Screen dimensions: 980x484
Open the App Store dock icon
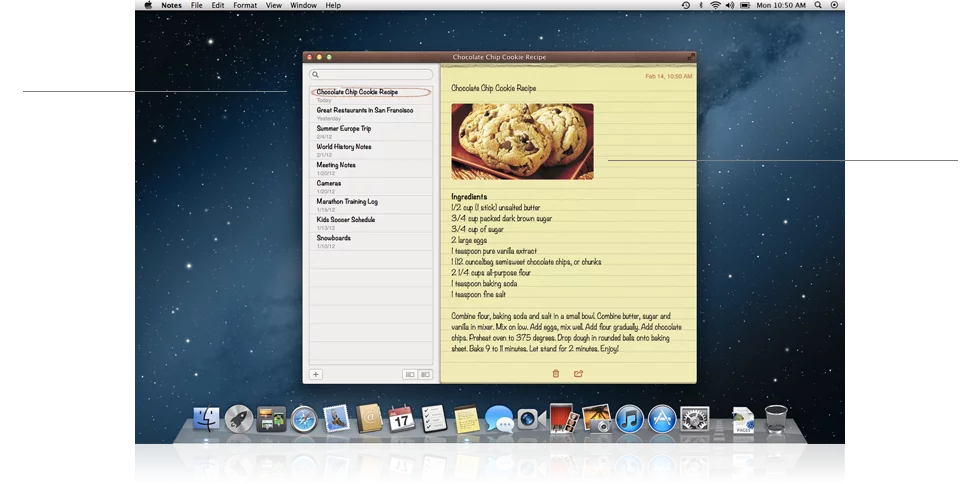click(x=661, y=419)
